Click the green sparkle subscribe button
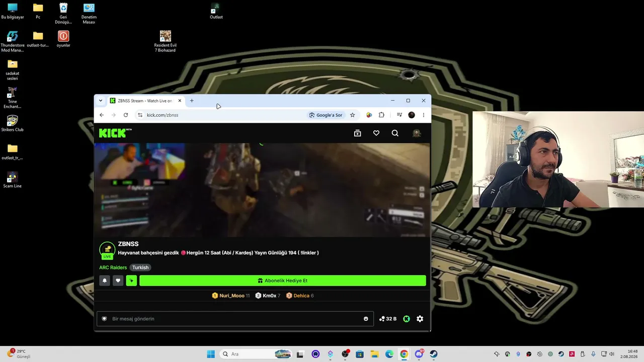 [x=131, y=281]
